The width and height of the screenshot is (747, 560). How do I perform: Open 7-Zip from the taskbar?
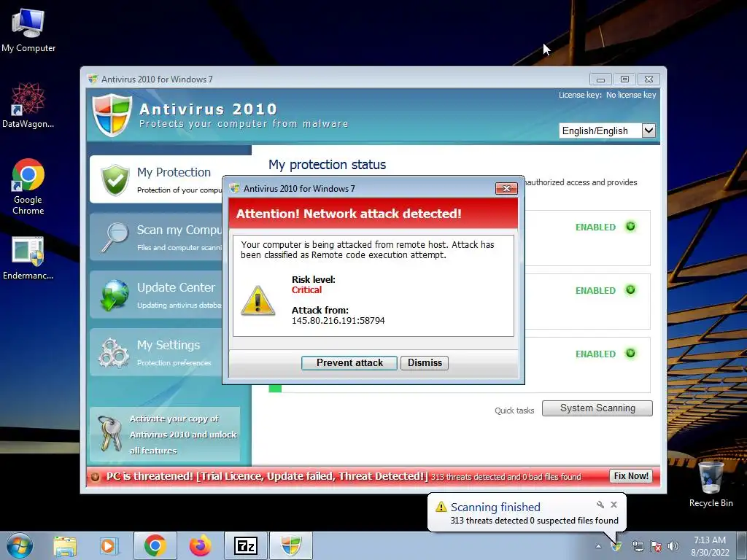click(x=245, y=545)
